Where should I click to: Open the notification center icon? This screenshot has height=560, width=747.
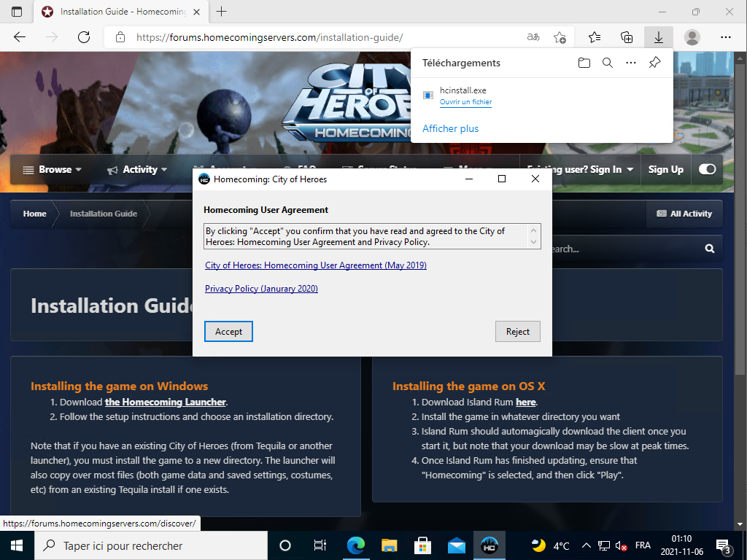pos(723,545)
